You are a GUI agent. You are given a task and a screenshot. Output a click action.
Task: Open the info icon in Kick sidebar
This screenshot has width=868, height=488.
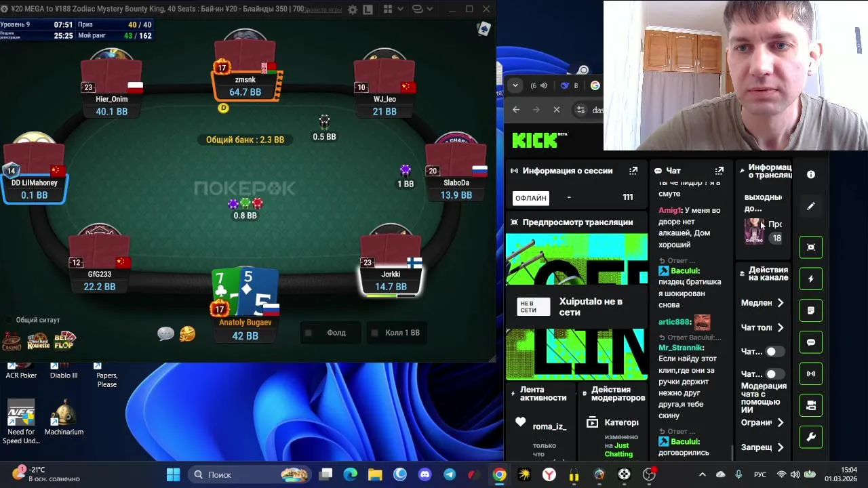(811, 174)
